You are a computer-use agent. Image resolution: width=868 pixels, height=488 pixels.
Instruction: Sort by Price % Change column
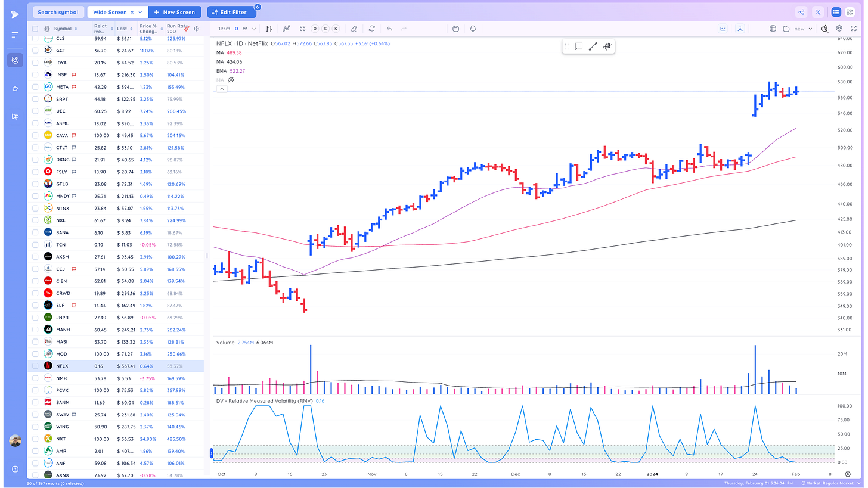point(151,29)
